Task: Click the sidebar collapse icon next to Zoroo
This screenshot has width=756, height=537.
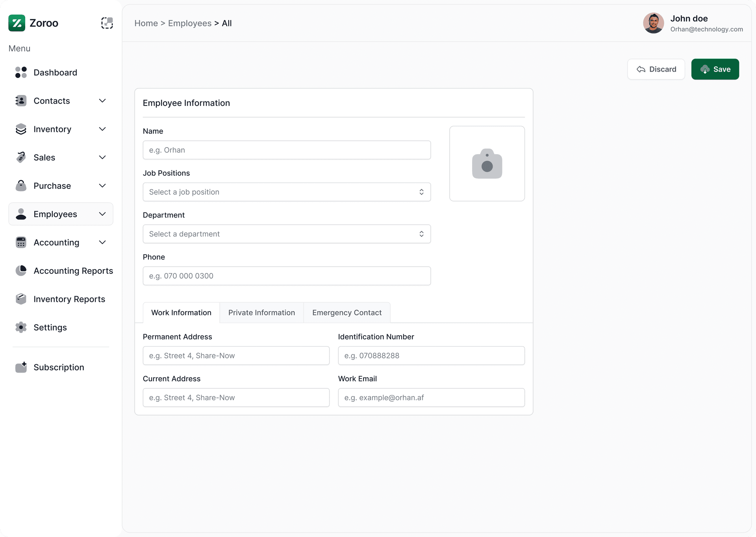Action: click(107, 23)
